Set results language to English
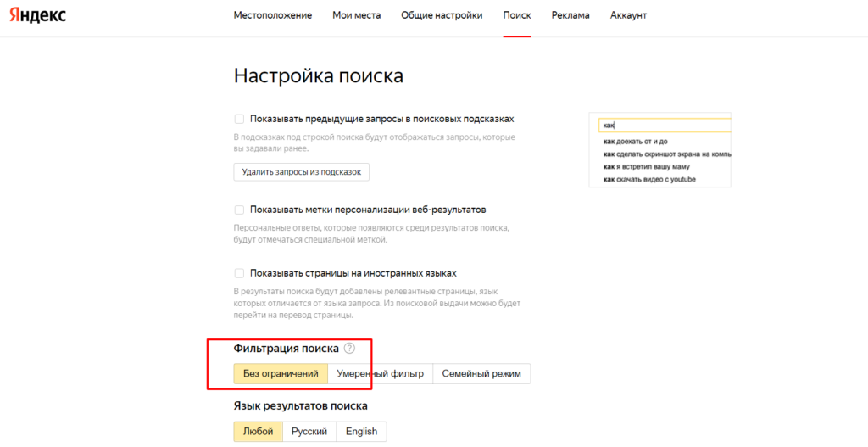The height and width of the screenshot is (447, 868). (x=361, y=432)
